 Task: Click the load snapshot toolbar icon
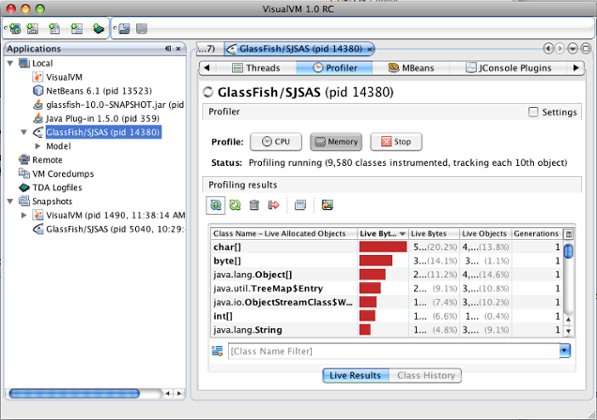124,29
